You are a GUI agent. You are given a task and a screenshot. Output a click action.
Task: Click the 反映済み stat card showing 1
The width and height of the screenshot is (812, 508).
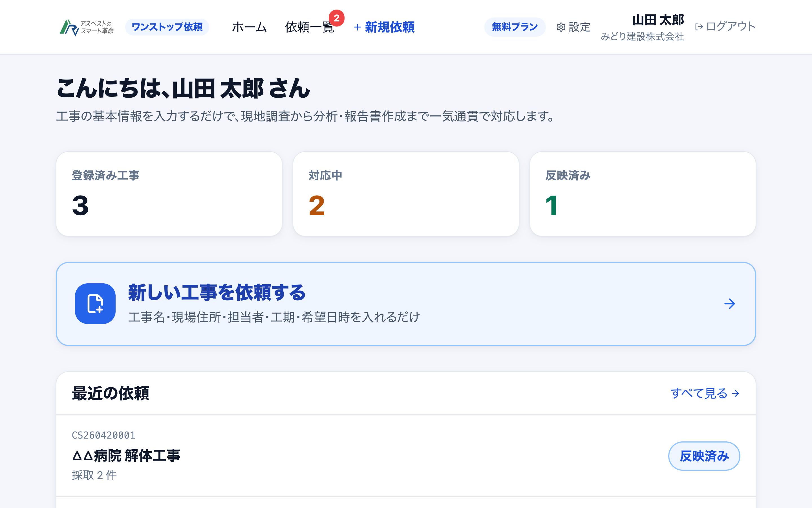(x=643, y=194)
